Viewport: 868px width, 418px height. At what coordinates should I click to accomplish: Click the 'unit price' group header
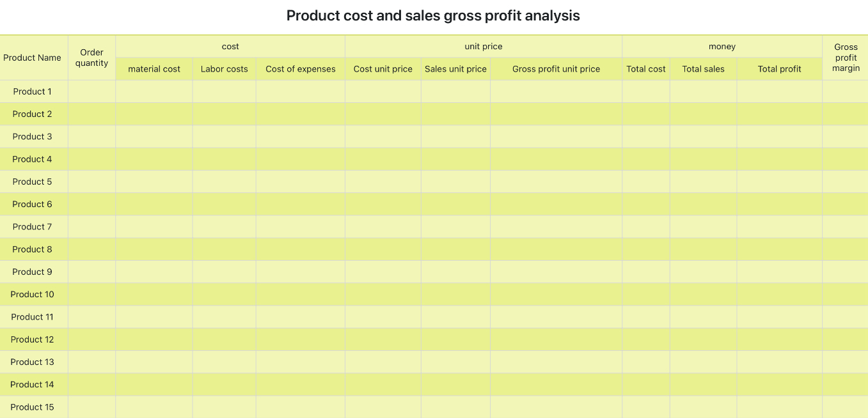[x=484, y=47]
